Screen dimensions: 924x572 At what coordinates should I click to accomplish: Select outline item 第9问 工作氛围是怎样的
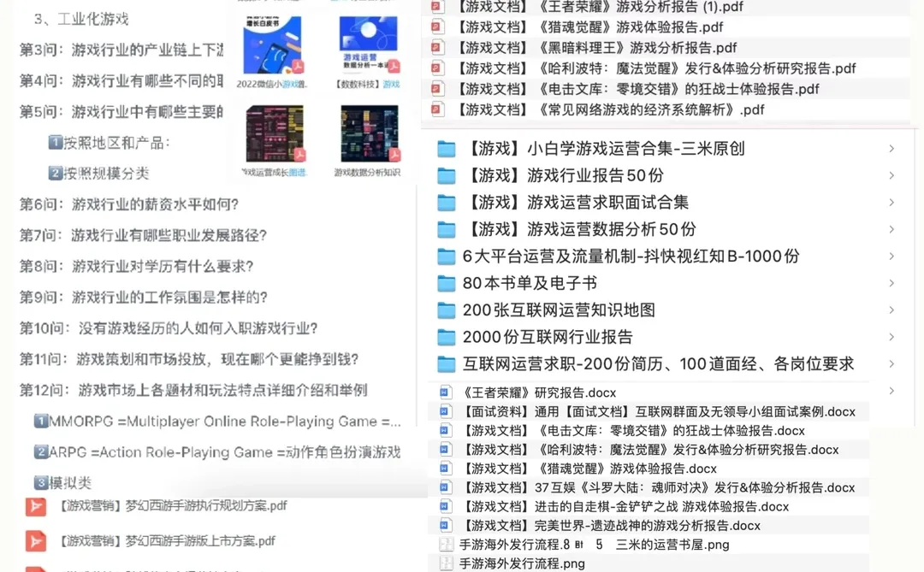point(143,298)
